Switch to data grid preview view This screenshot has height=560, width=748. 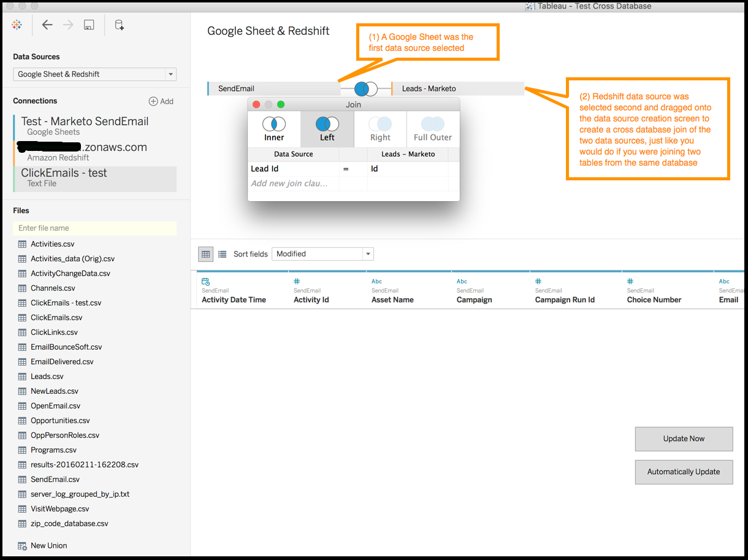tap(206, 254)
